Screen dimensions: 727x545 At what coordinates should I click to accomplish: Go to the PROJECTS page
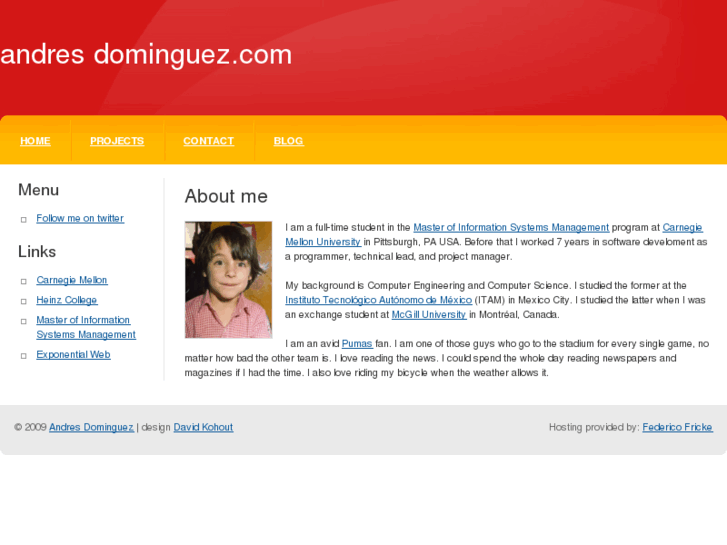[x=117, y=141]
